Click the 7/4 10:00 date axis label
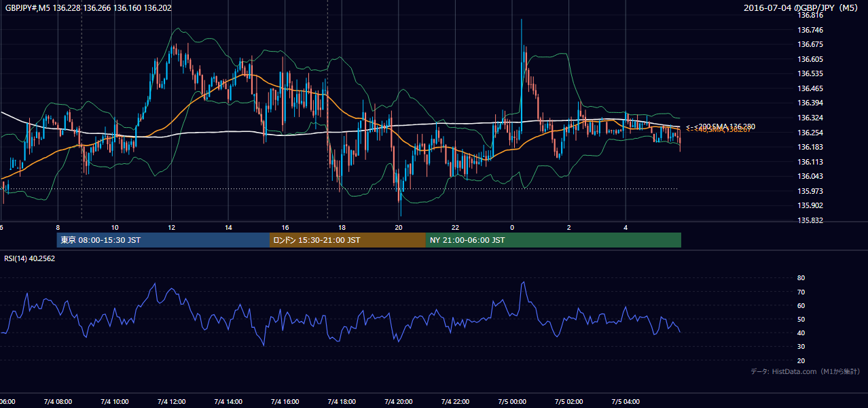Viewport: 868px width, 408px height. 115,401
